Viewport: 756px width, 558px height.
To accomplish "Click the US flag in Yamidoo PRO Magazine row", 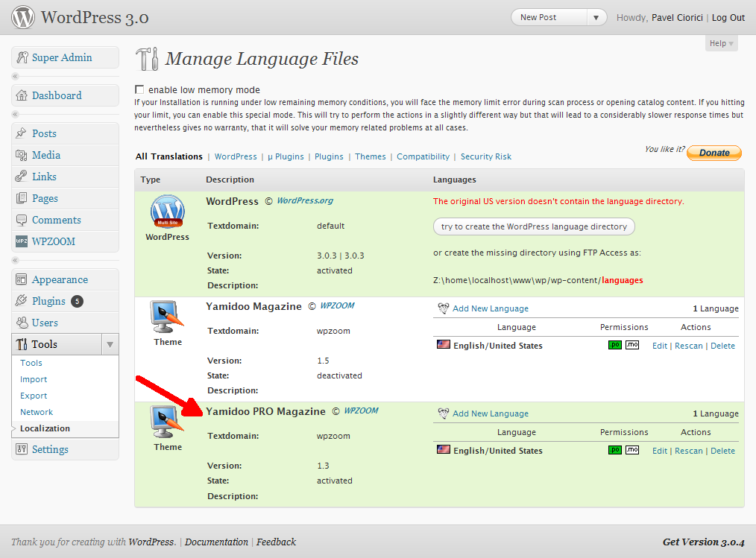I will point(443,449).
